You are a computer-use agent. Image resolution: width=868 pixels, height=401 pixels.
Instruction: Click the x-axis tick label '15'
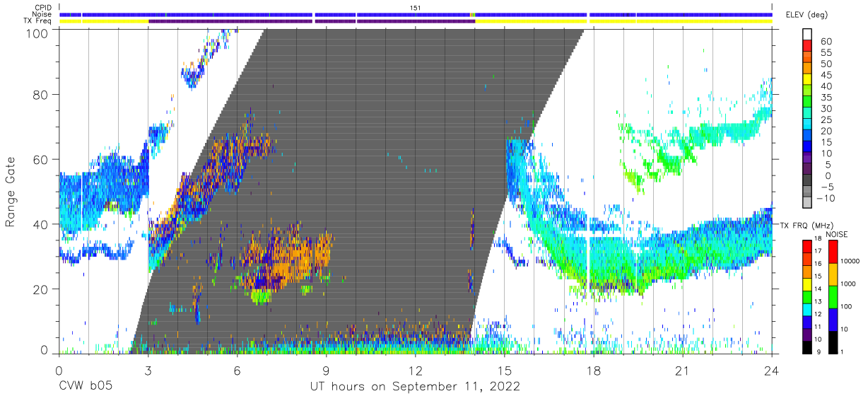coord(505,370)
